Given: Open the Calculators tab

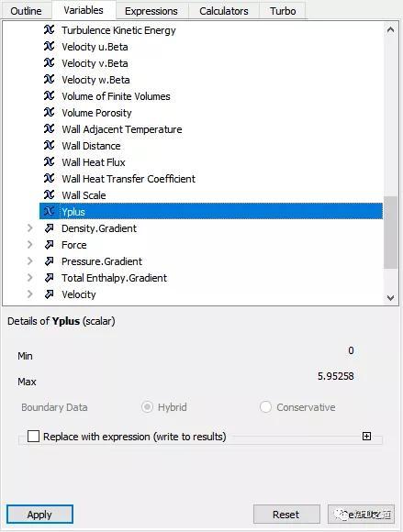Looking at the screenshot, I should coord(224,11).
